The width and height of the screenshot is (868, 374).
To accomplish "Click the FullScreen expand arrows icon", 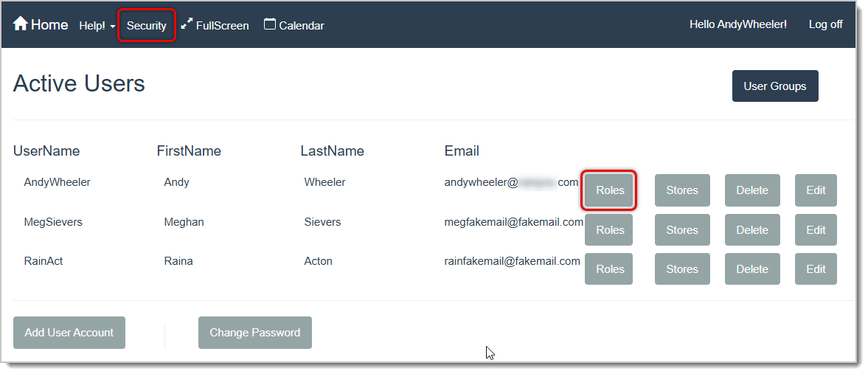I will coord(187,24).
